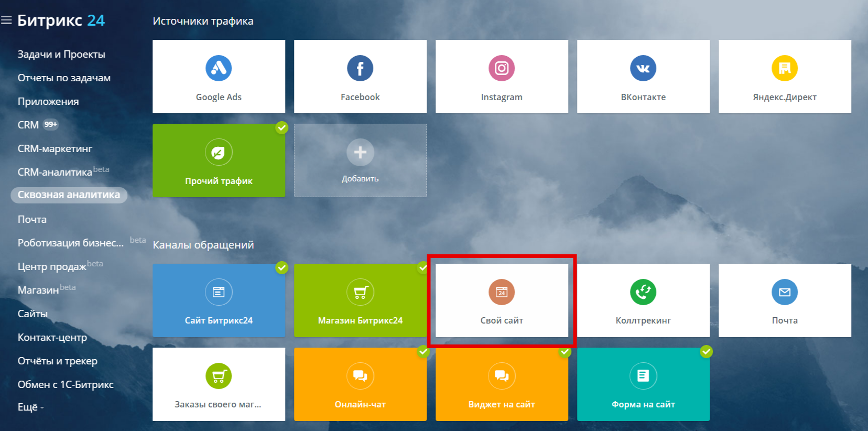Open the Яндекс.Директ icon

pyautogui.click(x=785, y=68)
